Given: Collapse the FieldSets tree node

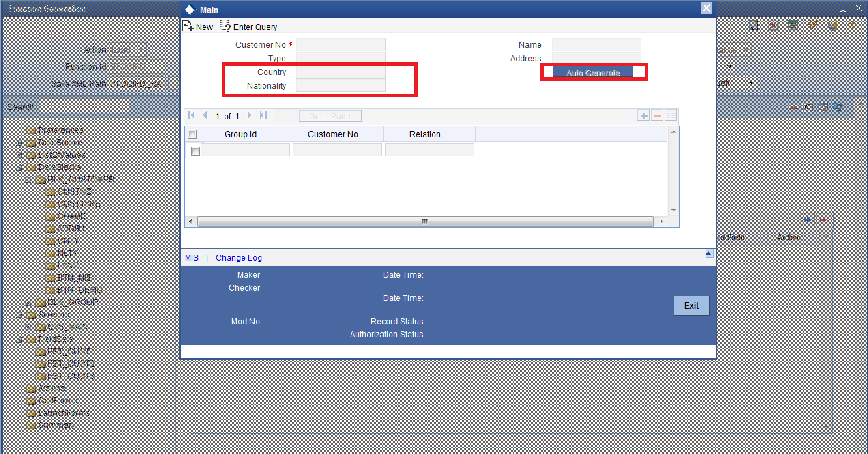Looking at the screenshot, I should [19, 339].
